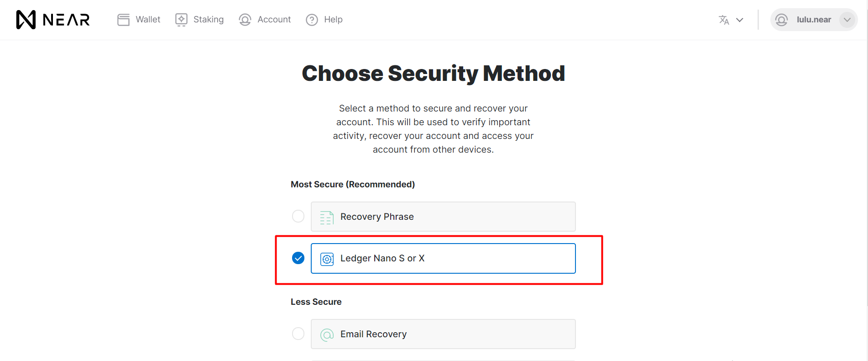Viewport: 868px width, 361px height.
Task: Expand the account chevron on the right
Action: [x=848, y=20]
